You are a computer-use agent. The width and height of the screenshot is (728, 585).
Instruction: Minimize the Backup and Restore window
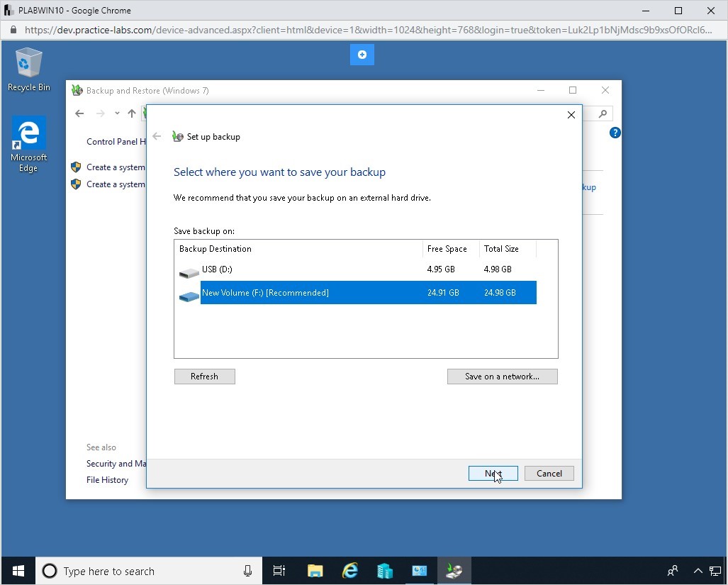pos(540,90)
